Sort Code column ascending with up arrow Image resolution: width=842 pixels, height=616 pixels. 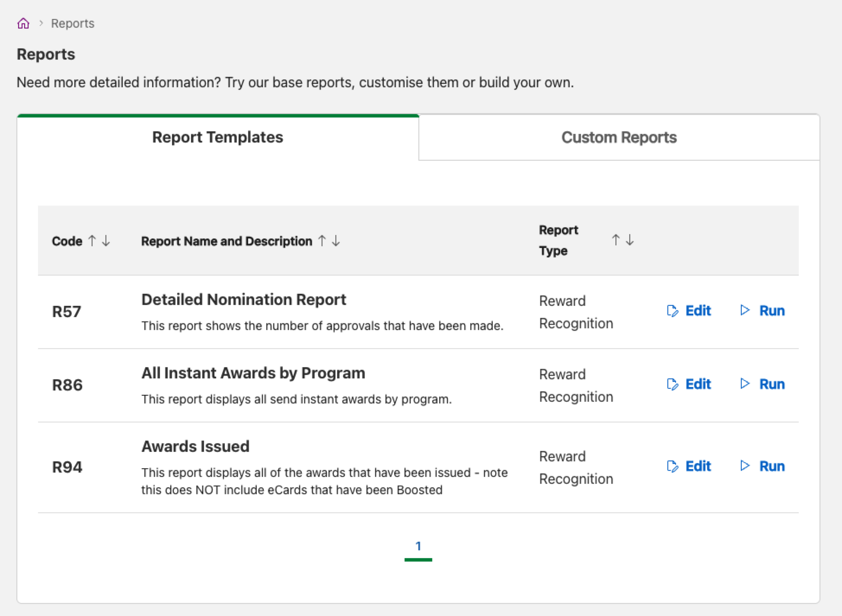point(92,241)
